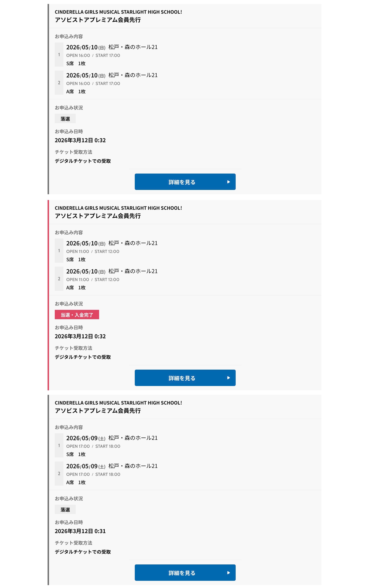Click 落選 badge on the 05/09 card
Viewport: 369px width, 588px height.
coord(65,510)
